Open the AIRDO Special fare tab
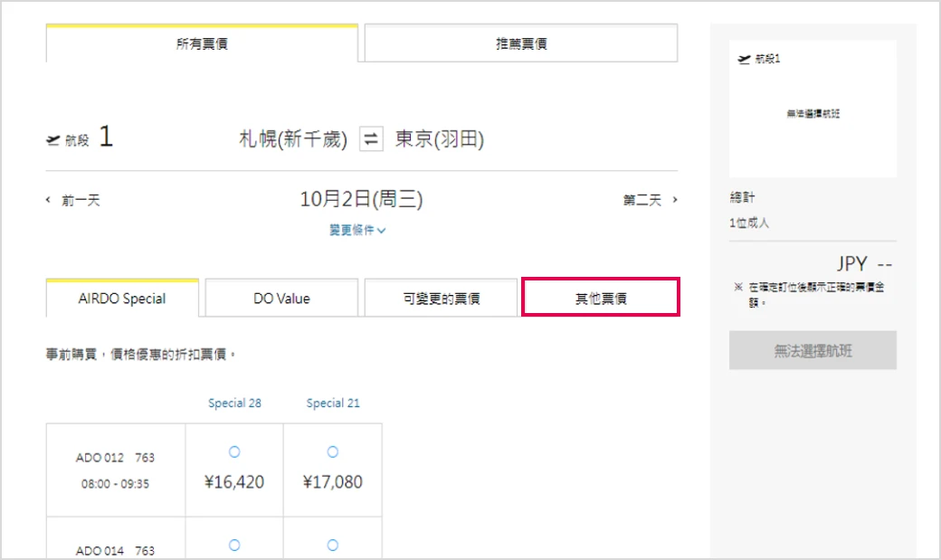The width and height of the screenshot is (941, 560). pyautogui.click(x=122, y=298)
